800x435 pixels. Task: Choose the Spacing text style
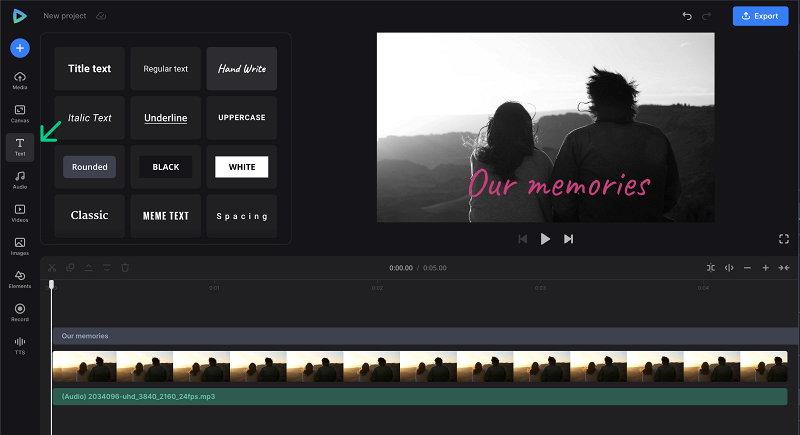pos(242,216)
